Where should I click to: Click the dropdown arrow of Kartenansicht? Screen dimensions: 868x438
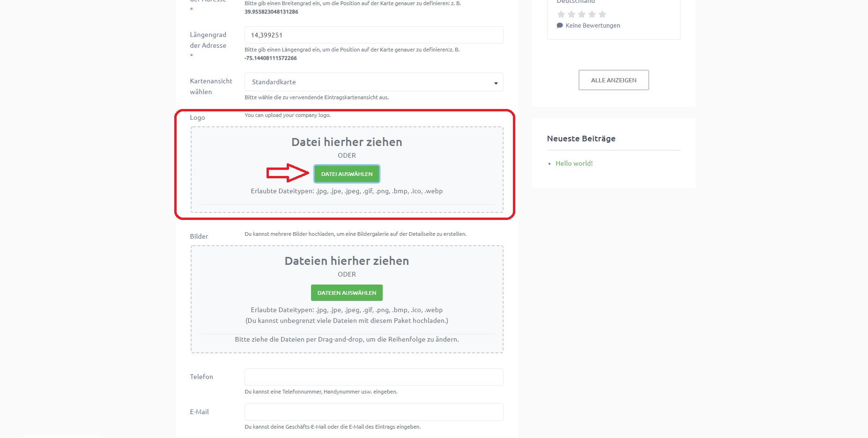coord(496,83)
